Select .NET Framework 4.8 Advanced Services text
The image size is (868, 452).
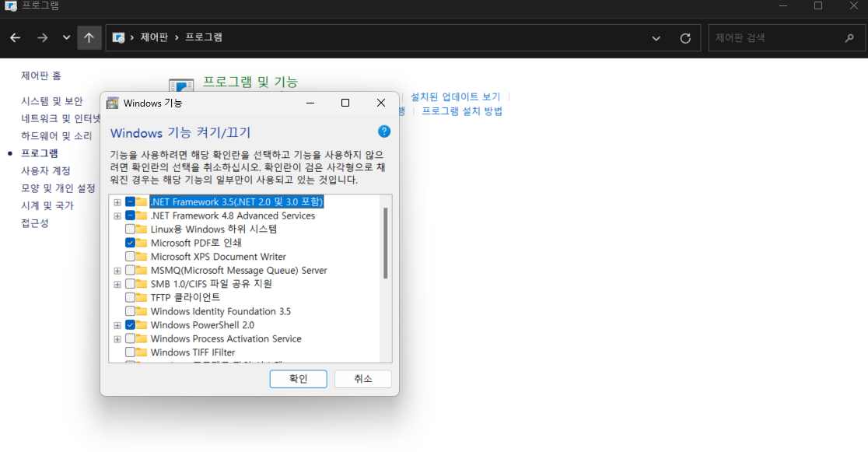tap(233, 215)
